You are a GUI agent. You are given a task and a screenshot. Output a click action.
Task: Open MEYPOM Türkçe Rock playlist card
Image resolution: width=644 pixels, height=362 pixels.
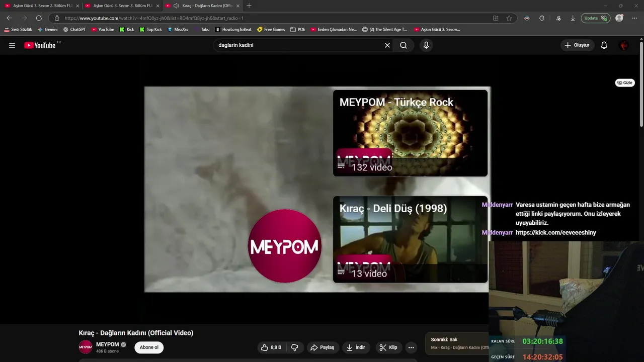click(410, 133)
